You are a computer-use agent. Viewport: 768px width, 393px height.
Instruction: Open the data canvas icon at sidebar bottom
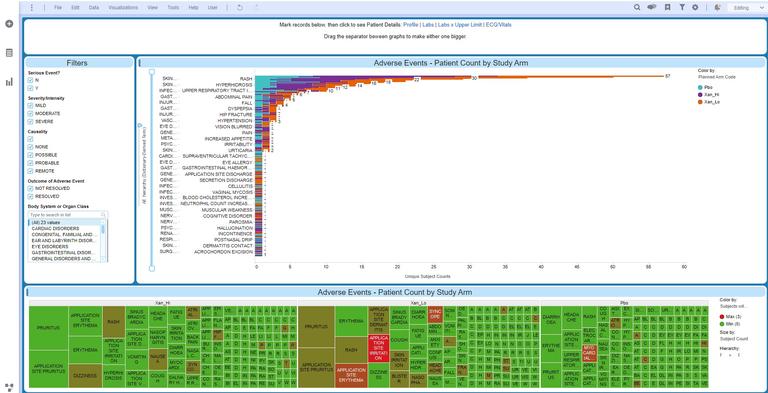9,388
